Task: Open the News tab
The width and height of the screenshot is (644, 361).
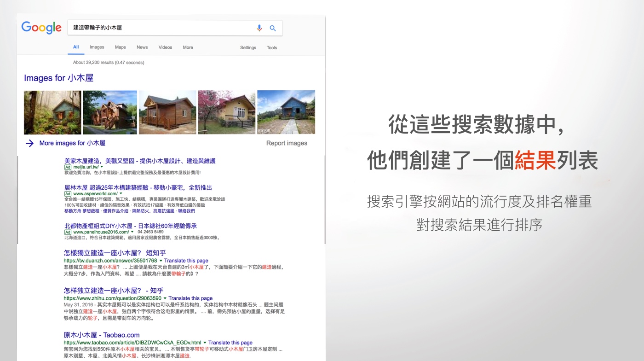Action: click(x=142, y=47)
